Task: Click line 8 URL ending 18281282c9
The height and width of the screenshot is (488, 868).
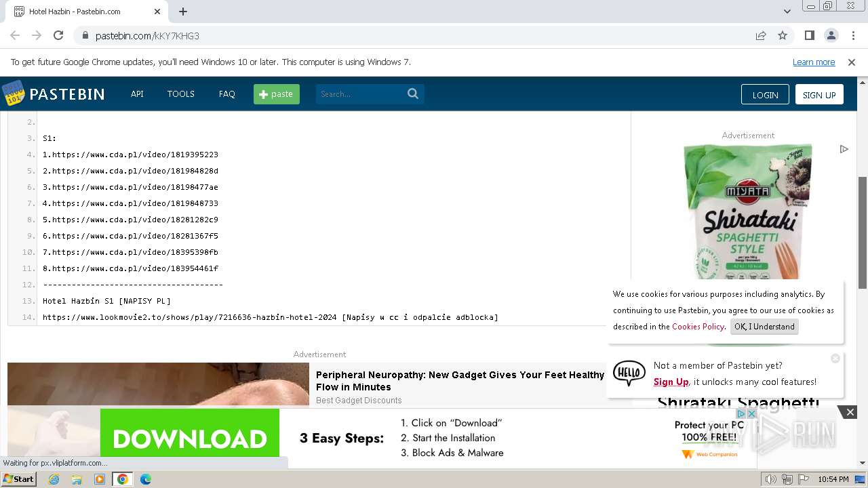Action: pos(135,220)
